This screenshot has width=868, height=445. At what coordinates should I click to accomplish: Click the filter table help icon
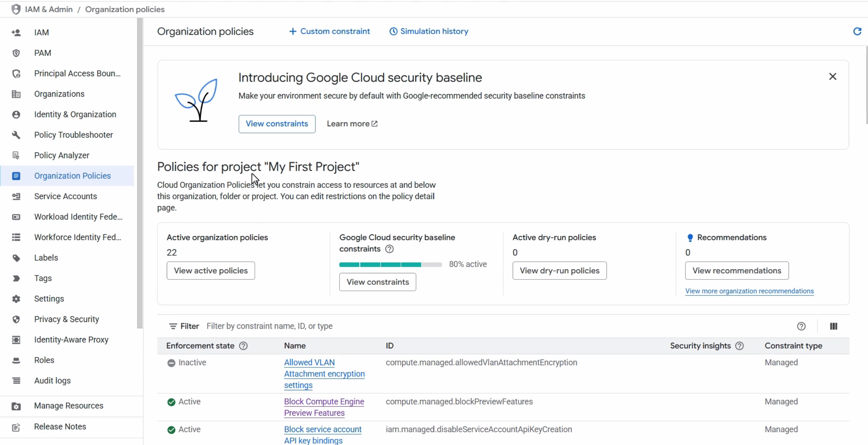(x=801, y=326)
